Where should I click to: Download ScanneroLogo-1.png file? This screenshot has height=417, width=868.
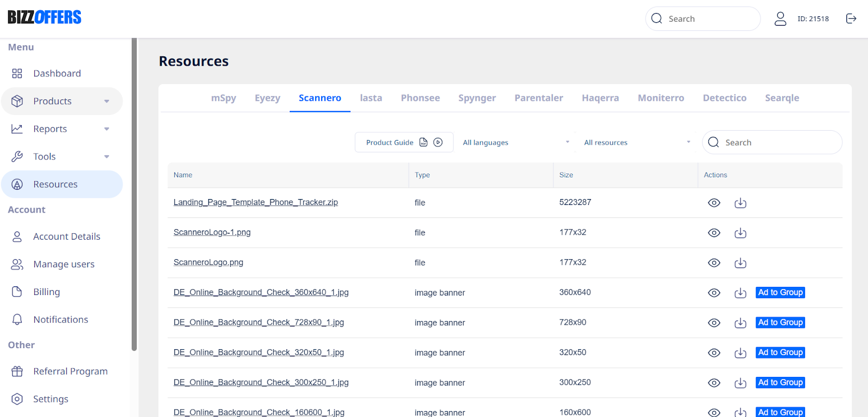[x=741, y=233]
